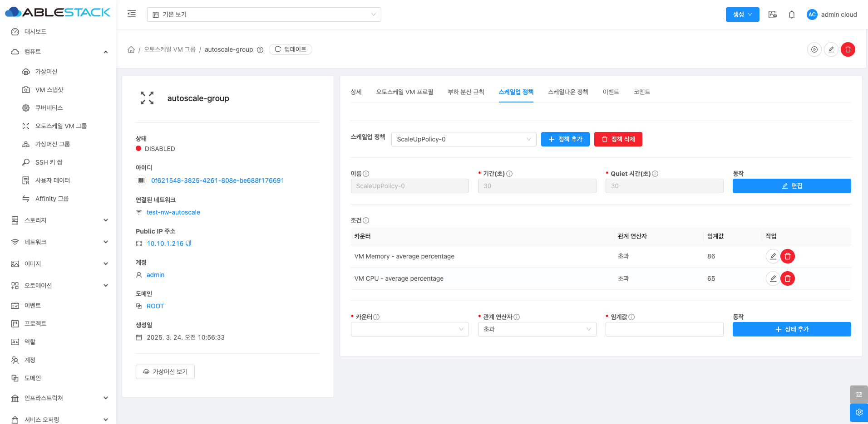Collapse the sidebar with the menu fold icon
This screenshot has width=868, height=424.
click(x=132, y=14)
